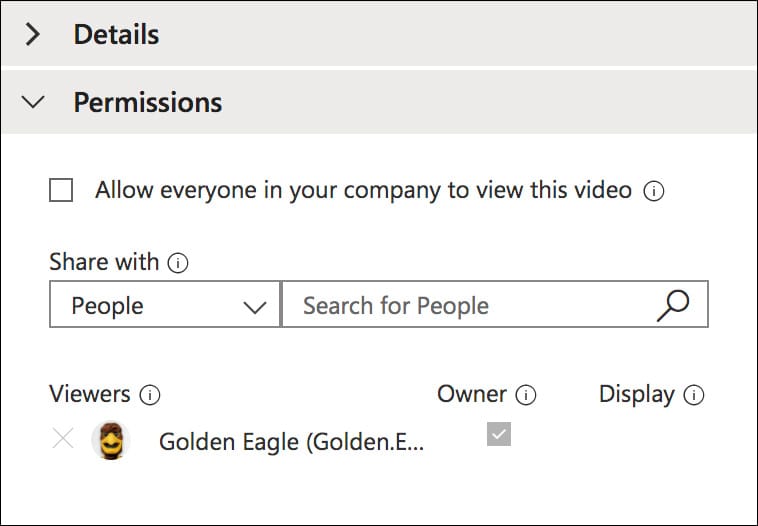Click the Details section header title
This screenshot has width=758, height=526.
(x=116, y=34)
